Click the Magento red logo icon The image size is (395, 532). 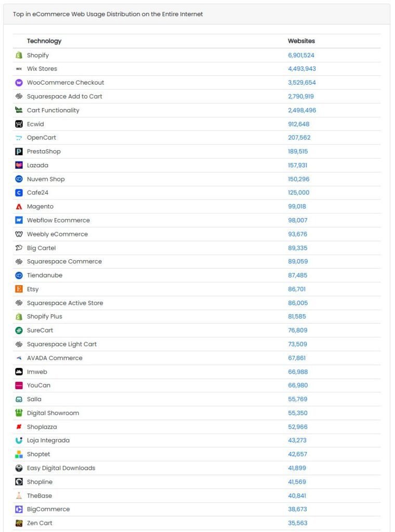click(x=19, y=207)
